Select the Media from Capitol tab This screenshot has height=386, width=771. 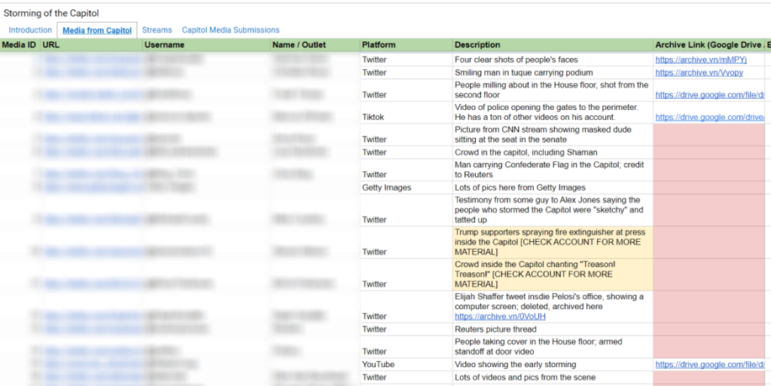tap(97, 30)
